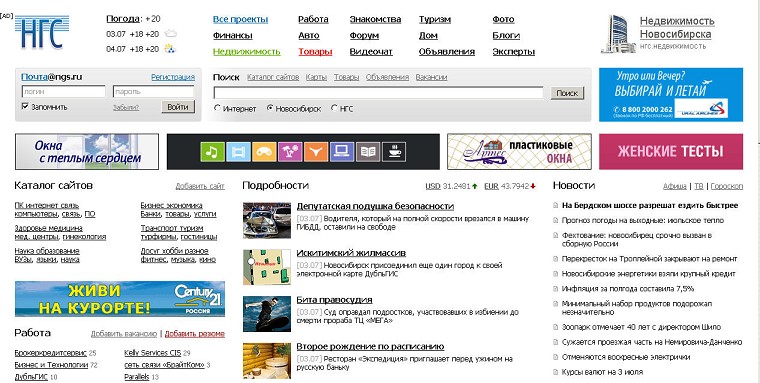Open Фото in top navigation
760x383 pixels.
pyautogui.click(x=503, y=19)
